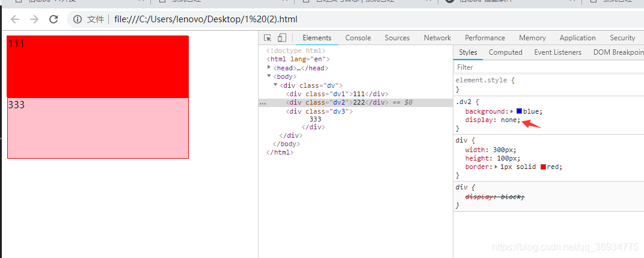Click the browser forward arrow
The height and width of the screenshot is (258, 644).
(x=34, y=19)
